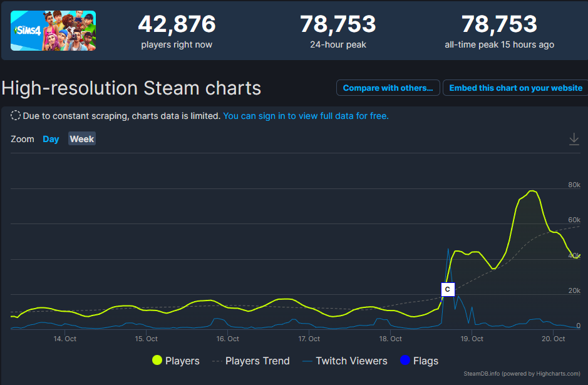Screen dimensions: 588x385
Task: Click the blue Flags legend circle
Action: pos(405,361)
